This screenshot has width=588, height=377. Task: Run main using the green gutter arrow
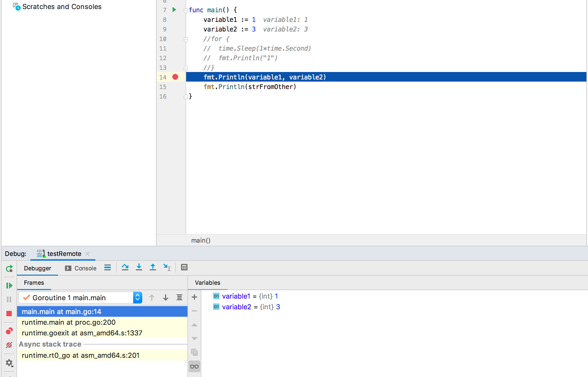click(174, 10)
